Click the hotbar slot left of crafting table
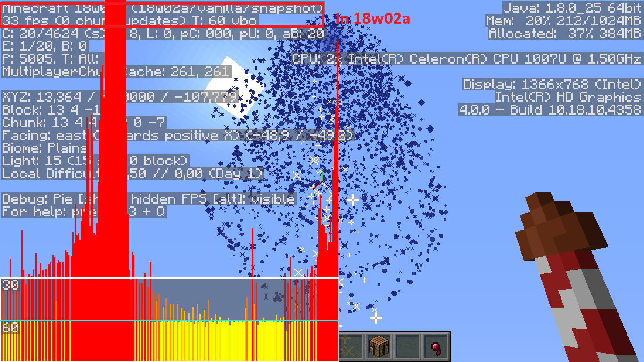The width and height of the screenshot is (644, 362). [351, 346]
